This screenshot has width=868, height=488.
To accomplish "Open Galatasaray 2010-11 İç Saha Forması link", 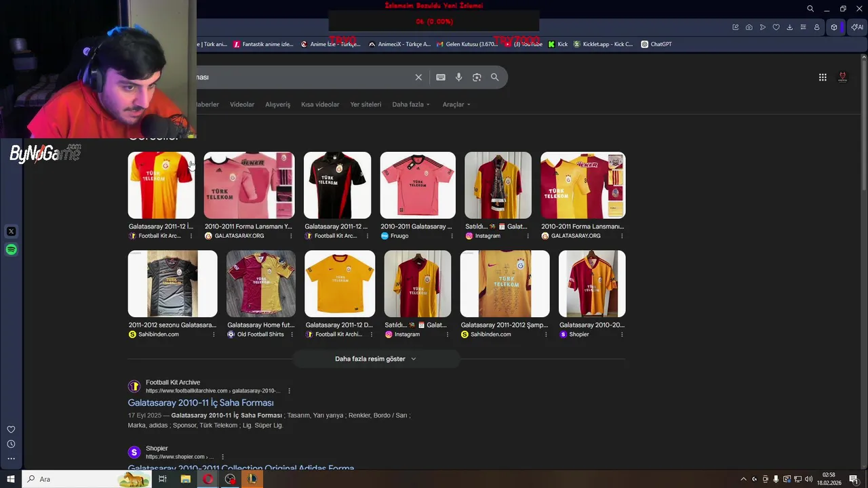I will (201, 403).
